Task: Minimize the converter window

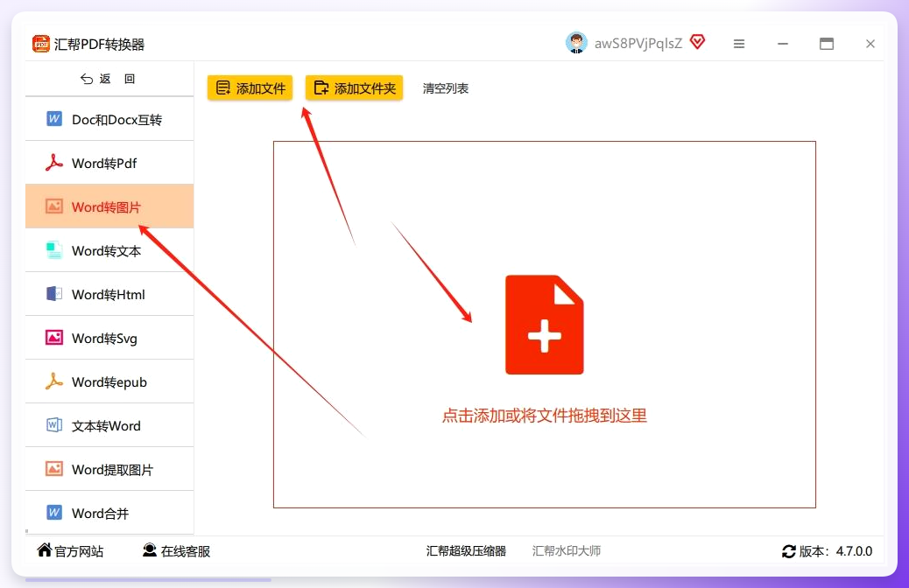Action: click(783, 44)
